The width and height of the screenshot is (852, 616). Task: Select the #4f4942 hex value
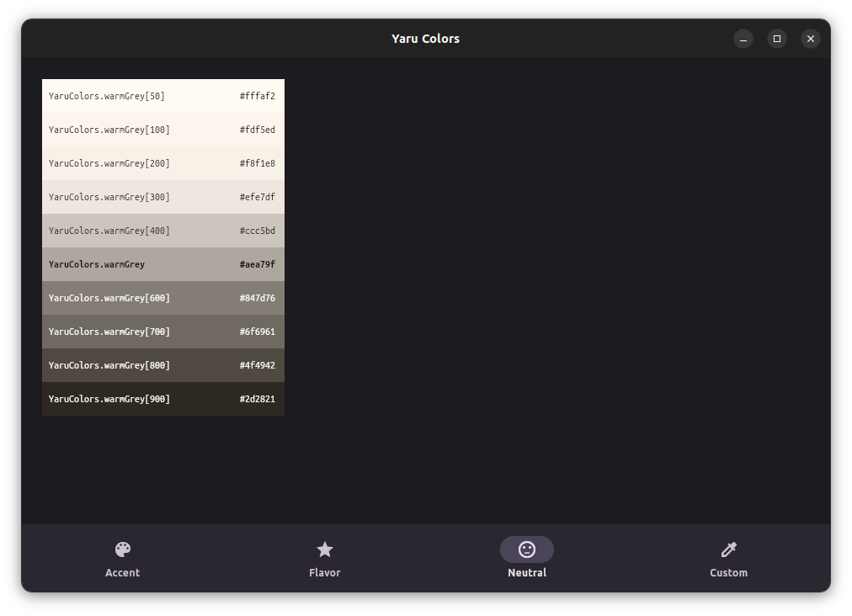pyautogui.click(x=258, y=365)
